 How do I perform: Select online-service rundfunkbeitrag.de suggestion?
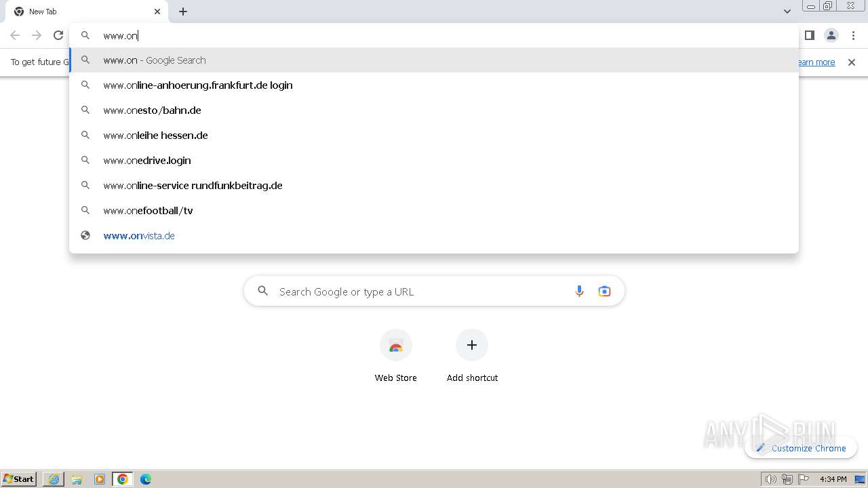pos(434,186)
